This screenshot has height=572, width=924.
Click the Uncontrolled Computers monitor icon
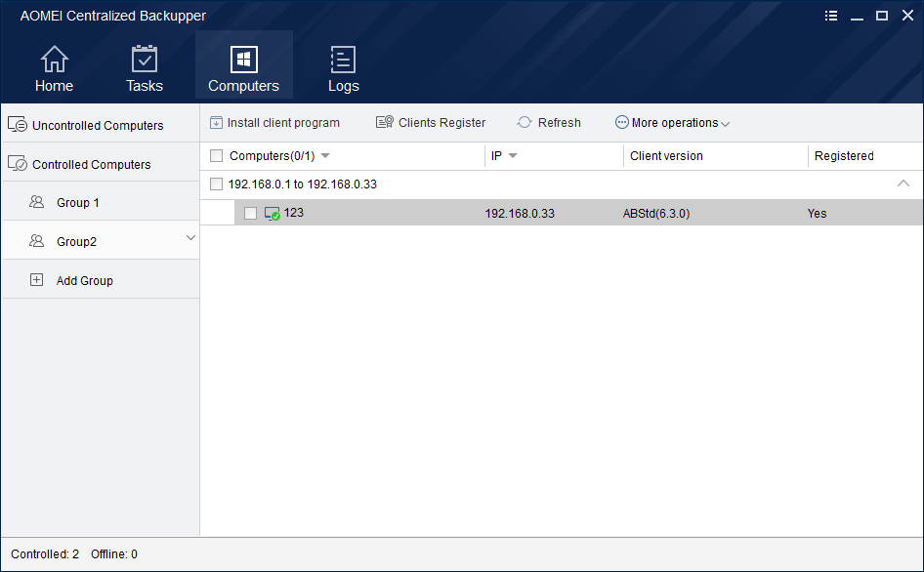point(18,124)
